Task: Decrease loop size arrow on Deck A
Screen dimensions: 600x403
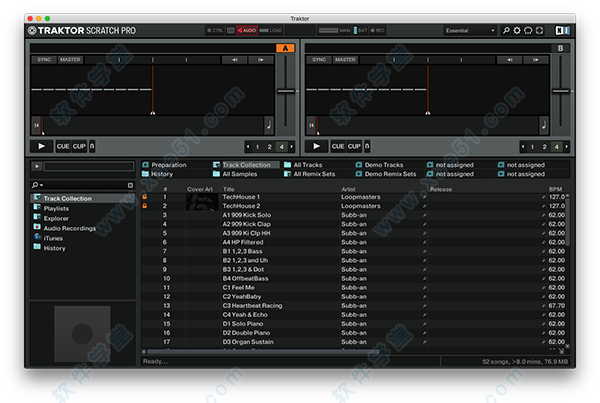Action: pyautogui.click(x=248, y=147)
